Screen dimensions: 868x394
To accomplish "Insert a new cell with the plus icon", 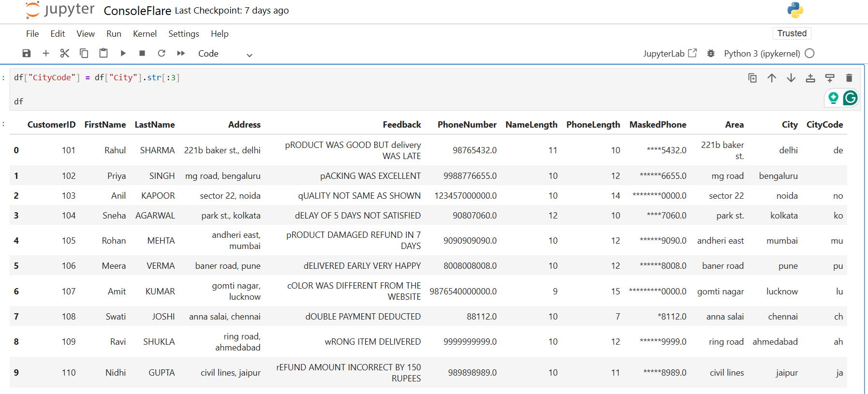I will click(46, 53).
